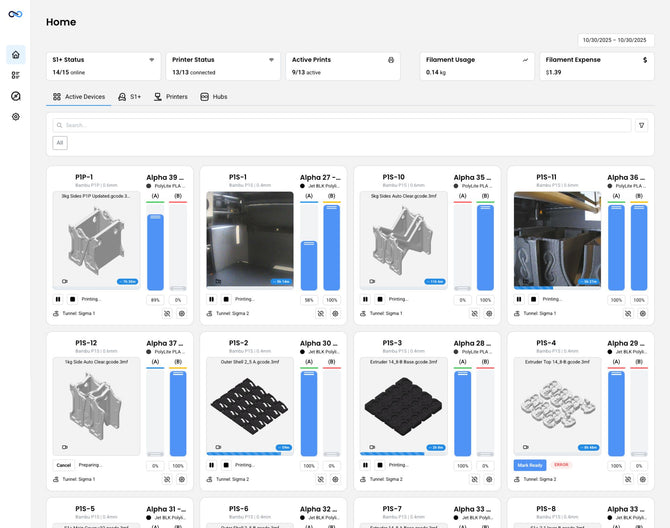Open the Home page in sidebar

(x=15, y=54)
